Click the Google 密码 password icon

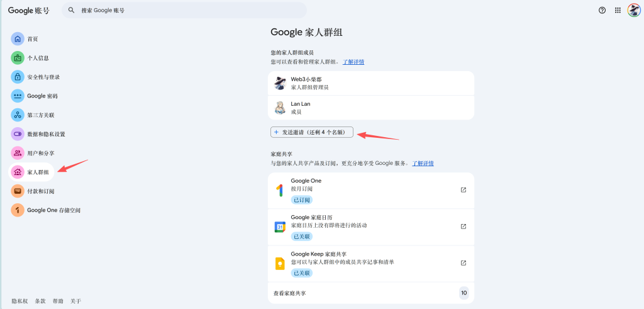tap(18, 96)
